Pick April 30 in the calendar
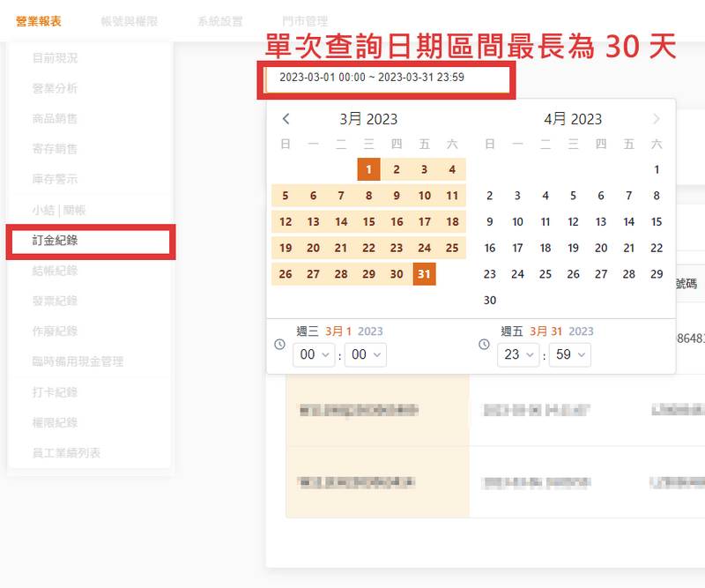The width and height of the screenshot is (705, 588). (490, 301)
